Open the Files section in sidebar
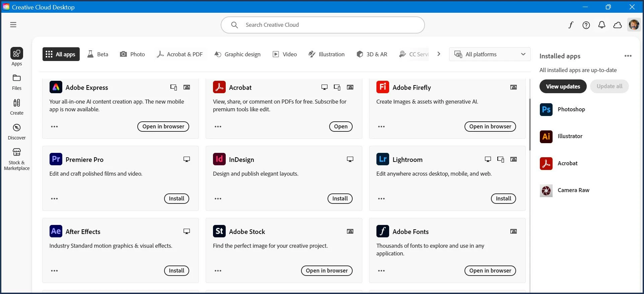The height and width of the screenshot is (294, 644). [x=16, y=82]
